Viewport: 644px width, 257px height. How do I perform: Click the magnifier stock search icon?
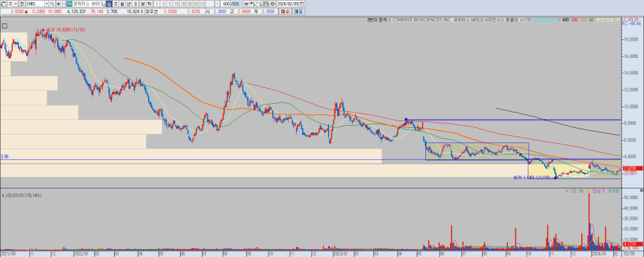(52, 4)
